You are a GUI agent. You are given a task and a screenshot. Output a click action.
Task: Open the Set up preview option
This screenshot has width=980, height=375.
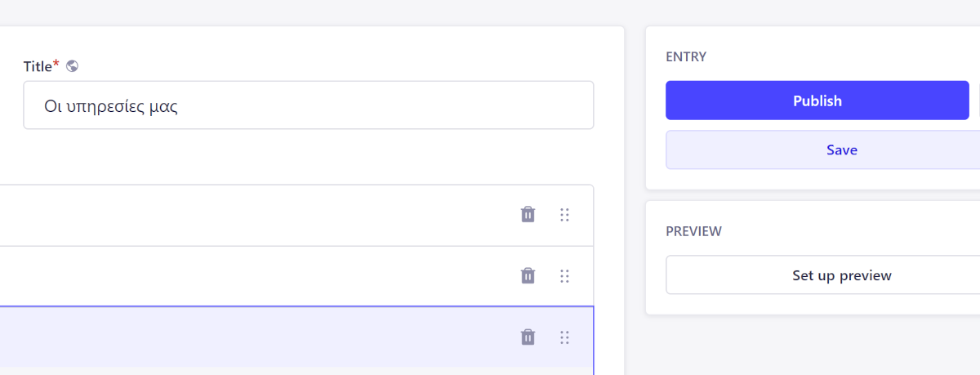[x=841, y=275]
